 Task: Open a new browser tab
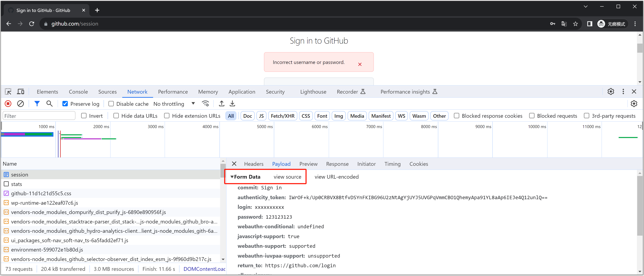pos(97,10)
